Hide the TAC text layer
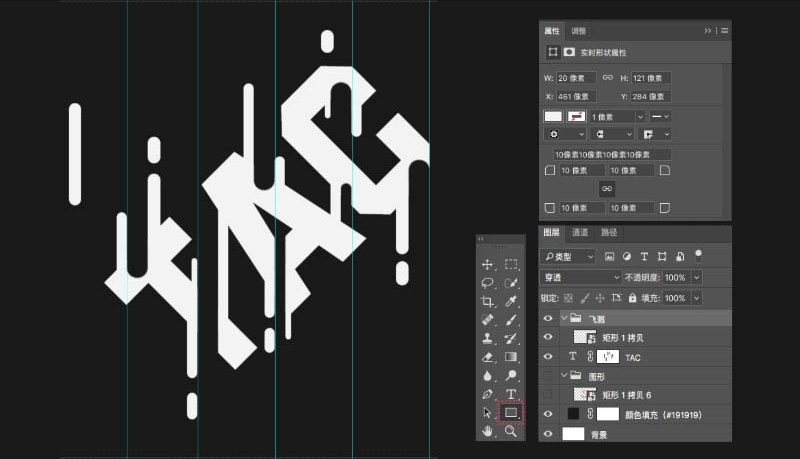800x459 pixels. click(548, 356)
